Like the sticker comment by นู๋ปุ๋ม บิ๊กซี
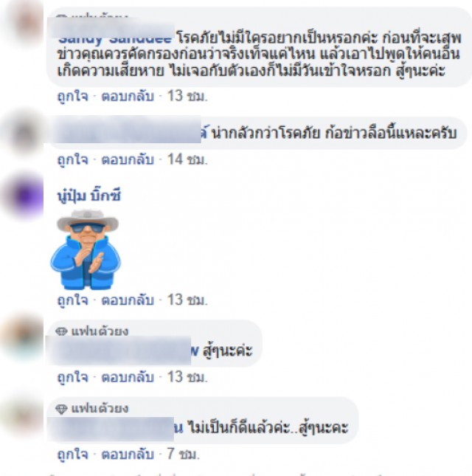 (x=73, y=300)
